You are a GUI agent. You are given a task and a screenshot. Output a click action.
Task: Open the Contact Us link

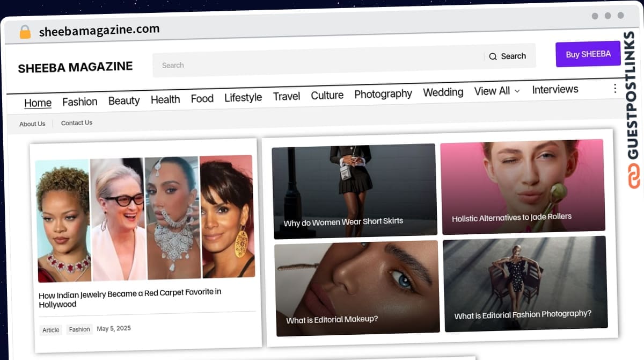(77, 123)
